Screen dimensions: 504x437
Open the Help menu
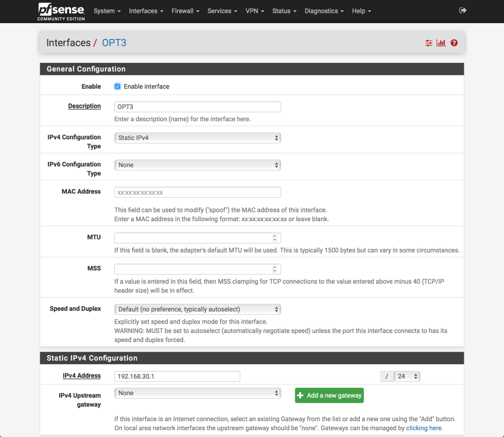pyautogui.click(x=361, y=11)
